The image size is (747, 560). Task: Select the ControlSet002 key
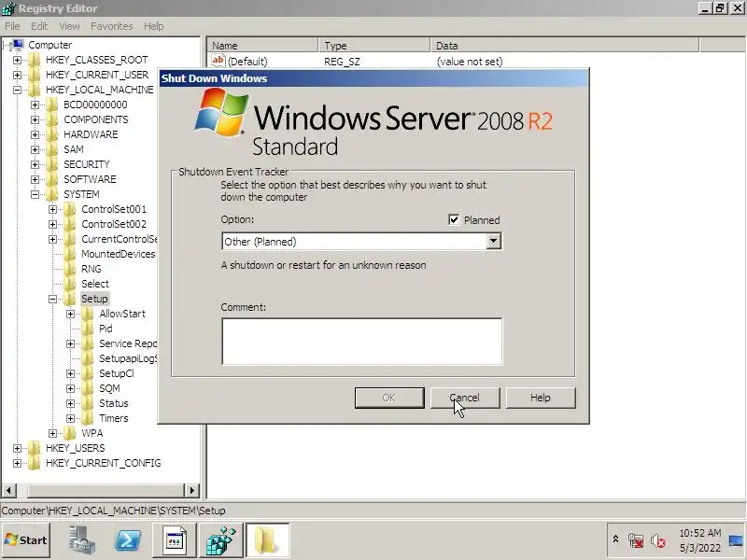pyautogui.click(x=114, y=224)
